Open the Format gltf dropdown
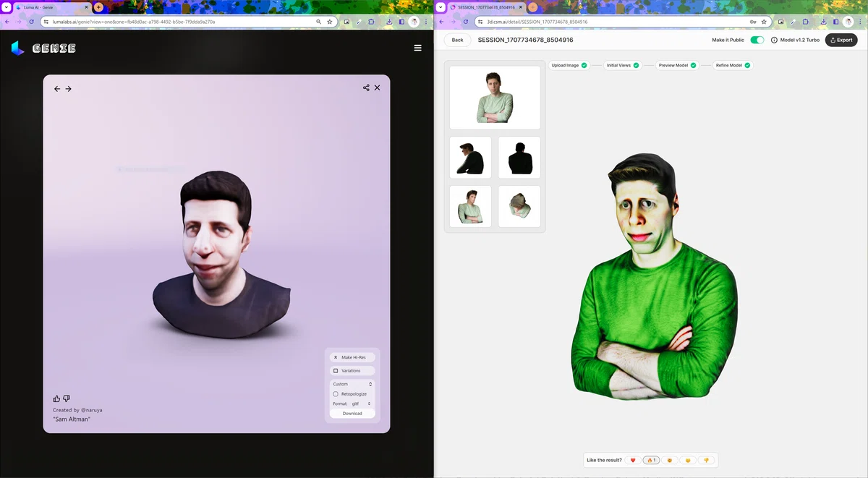The image size is (868, 478). click(362, 404)
